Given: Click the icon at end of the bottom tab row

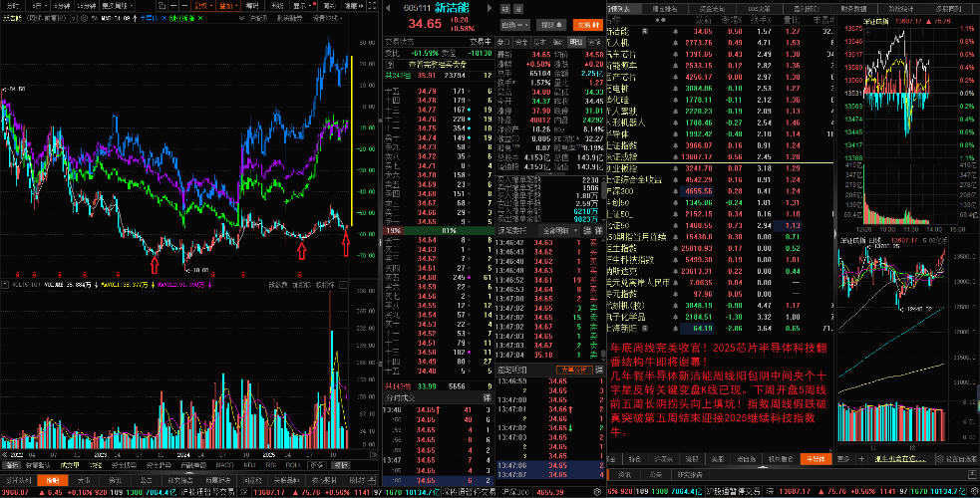Looking at the screenshot, I should coord(371,480).
